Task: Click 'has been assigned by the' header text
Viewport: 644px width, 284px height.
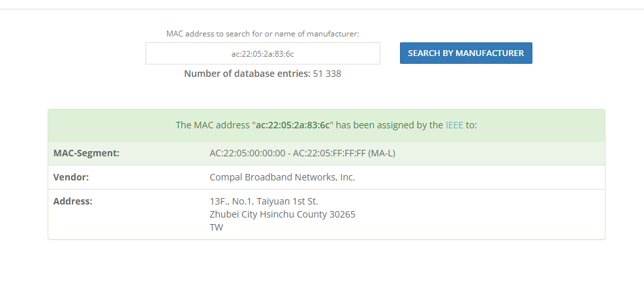Action: pyautogui.click(x=390, y=125)
